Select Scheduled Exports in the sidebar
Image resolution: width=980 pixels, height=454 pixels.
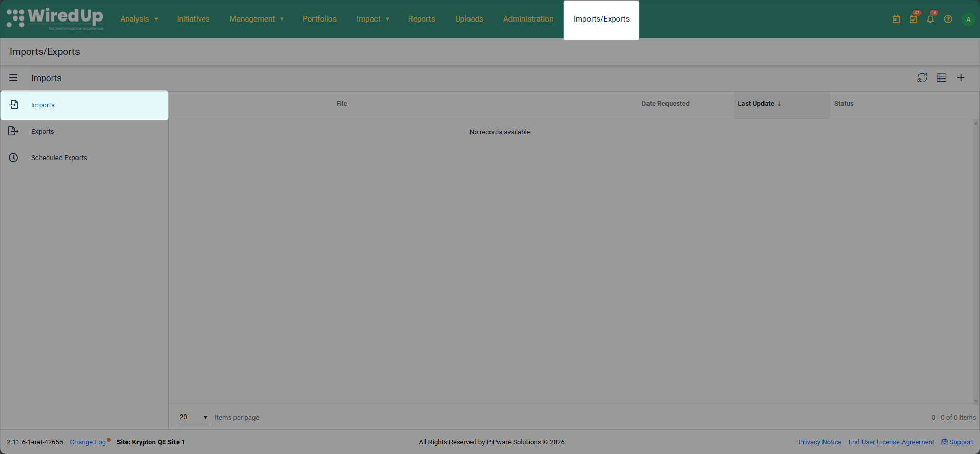(85, 157)
